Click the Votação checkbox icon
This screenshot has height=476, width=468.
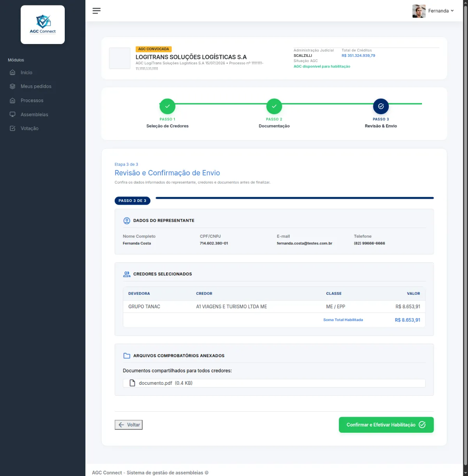click(x=12, y=128)
